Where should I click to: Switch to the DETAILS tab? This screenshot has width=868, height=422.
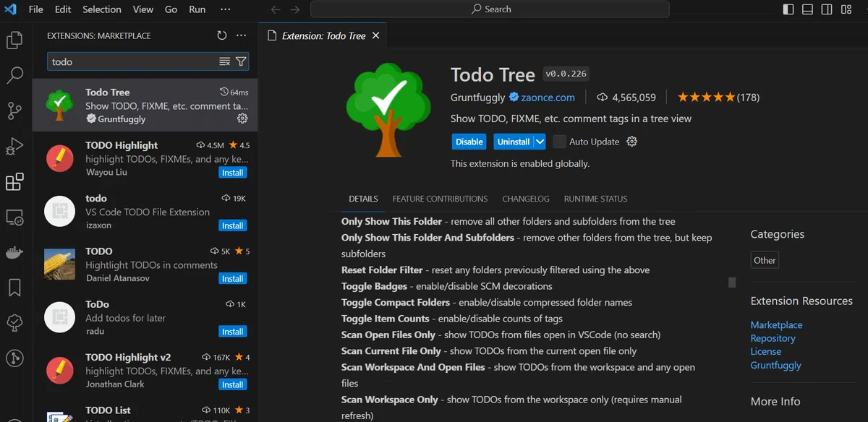coord(363,199)
